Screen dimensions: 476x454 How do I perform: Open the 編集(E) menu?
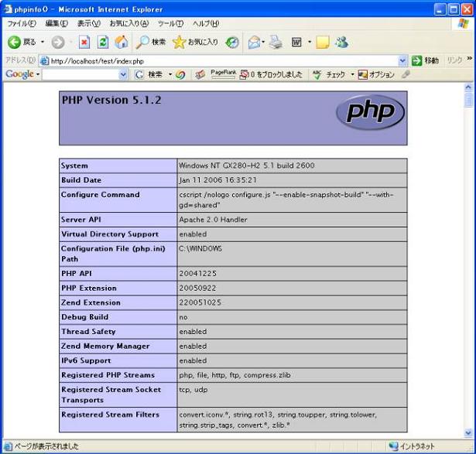pyautogui.click(x=57, y=24)
